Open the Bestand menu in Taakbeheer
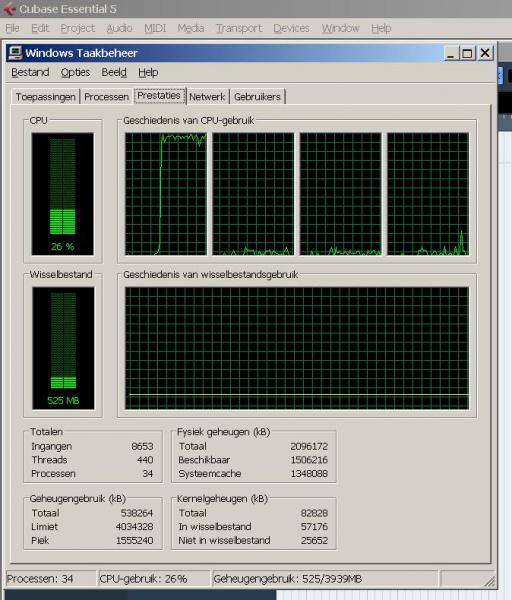 pyautogui.click(x=30, y=72)
